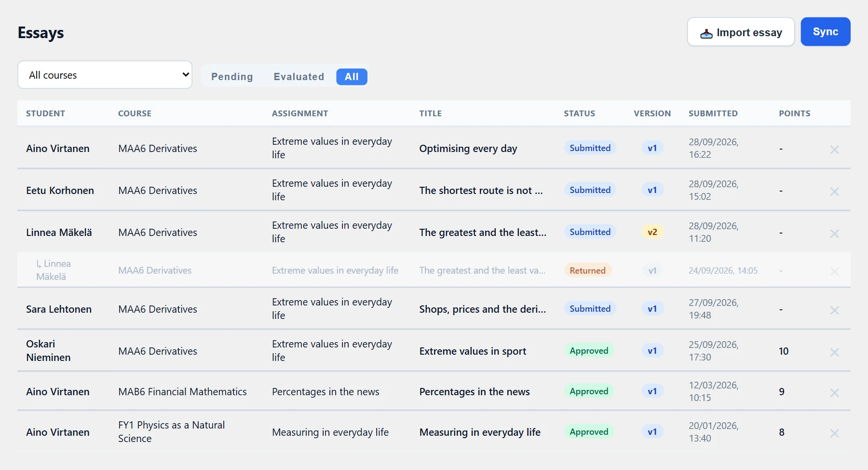Screen dimensions: 868x470
Task: Delete Eetu Korhonen's essay with X icon
Action: coord(834,192)
